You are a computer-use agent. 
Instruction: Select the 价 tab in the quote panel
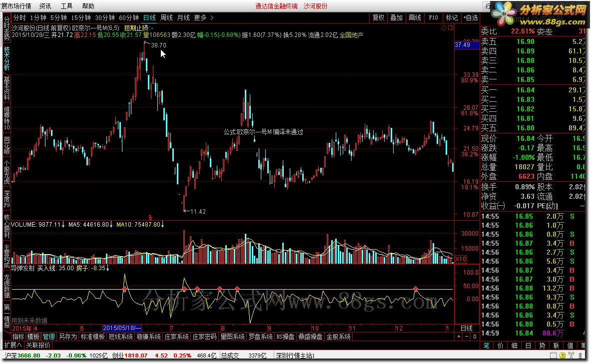coord(501,346)
